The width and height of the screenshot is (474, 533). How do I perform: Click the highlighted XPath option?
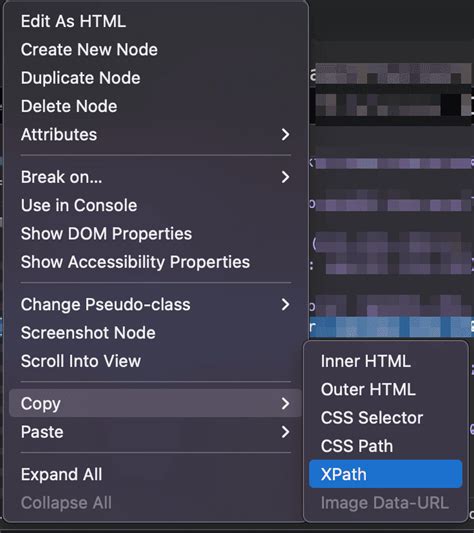coord(386,474)
